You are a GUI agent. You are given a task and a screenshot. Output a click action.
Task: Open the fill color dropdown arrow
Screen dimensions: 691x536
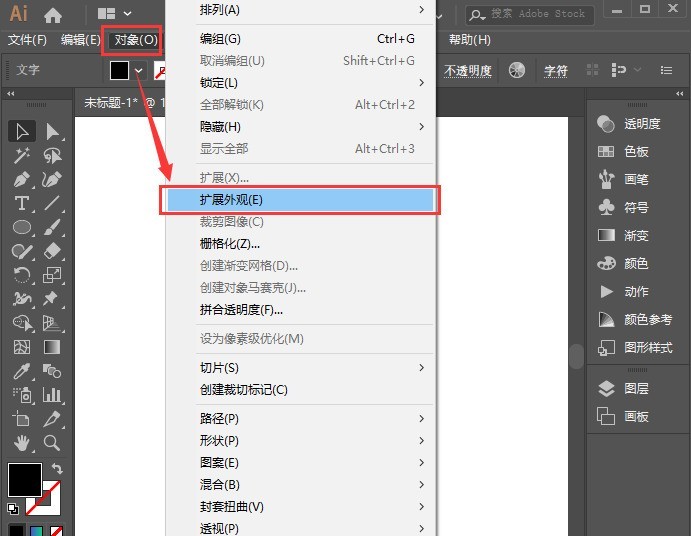(x=138, y=70)
